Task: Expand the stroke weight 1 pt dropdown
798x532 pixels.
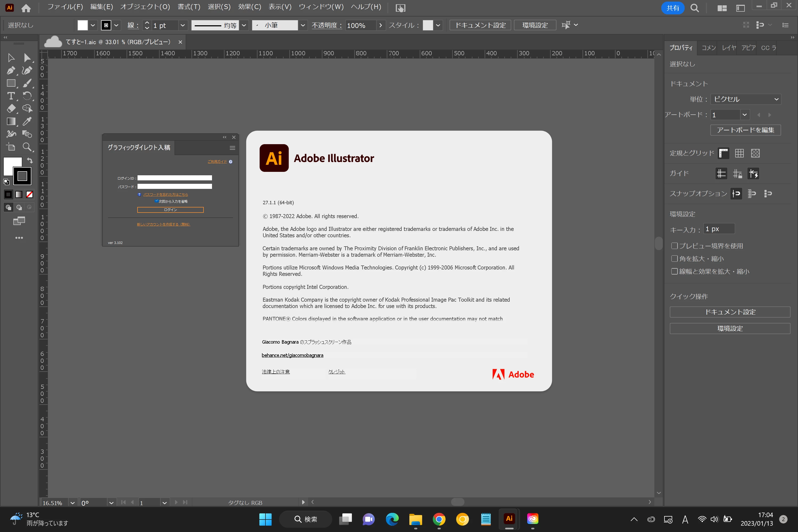Action: [182, 26]
